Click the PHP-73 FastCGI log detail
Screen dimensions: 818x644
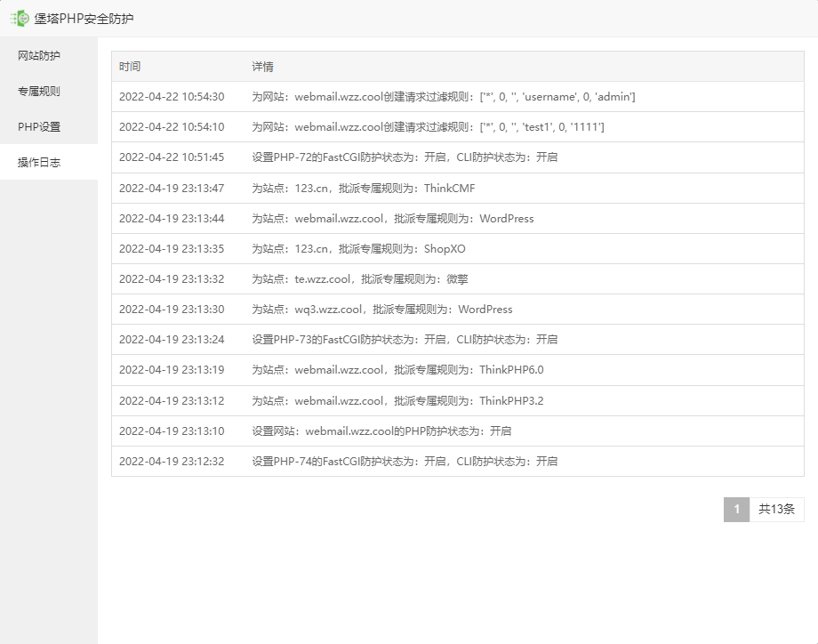point(405,339)
